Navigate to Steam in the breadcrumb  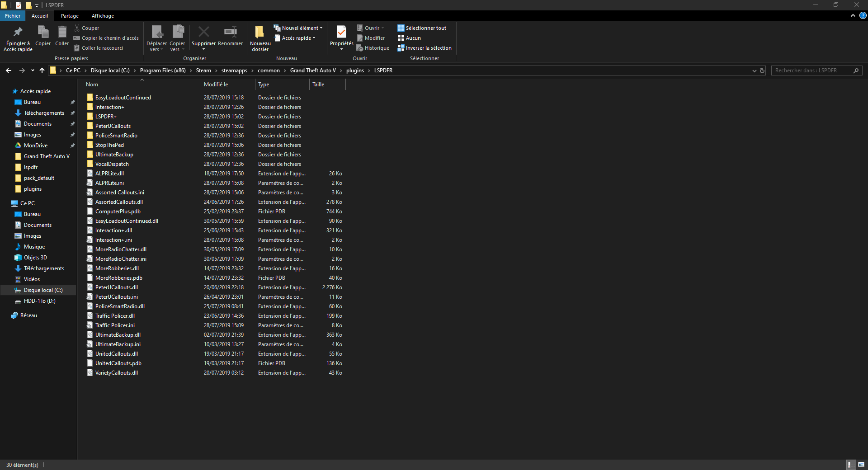click(203, 70)
